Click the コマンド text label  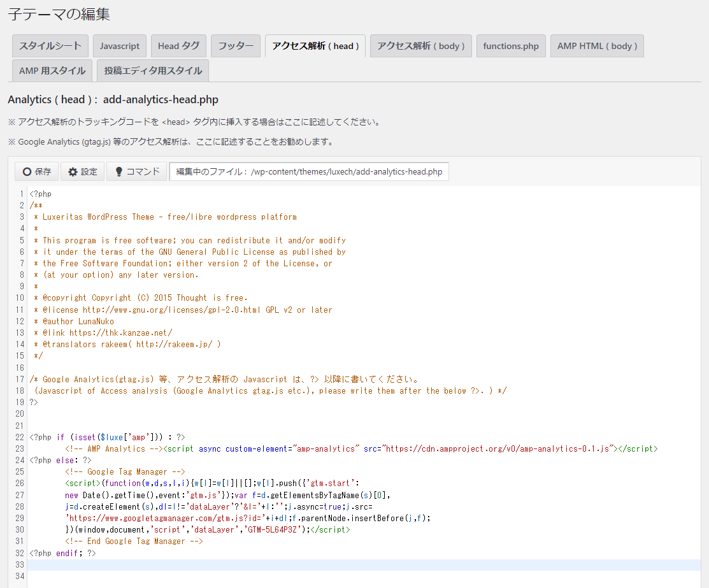tap(143, 171)
